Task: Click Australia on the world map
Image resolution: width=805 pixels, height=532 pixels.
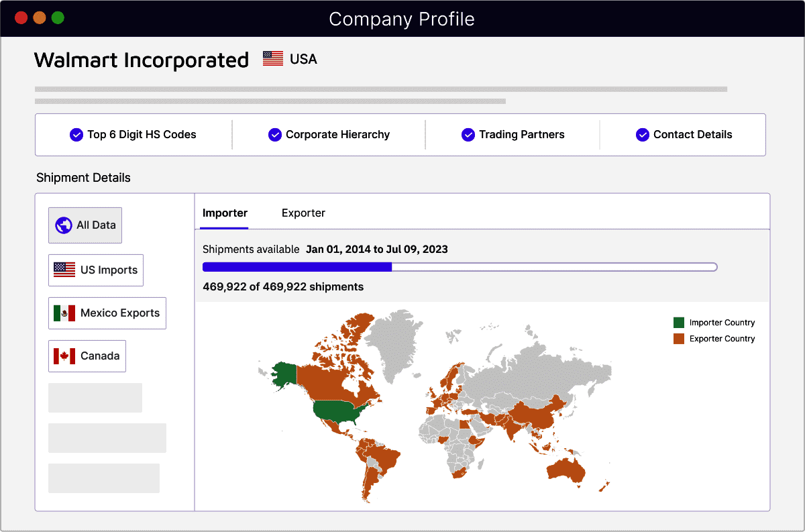Action: [567, 470]
